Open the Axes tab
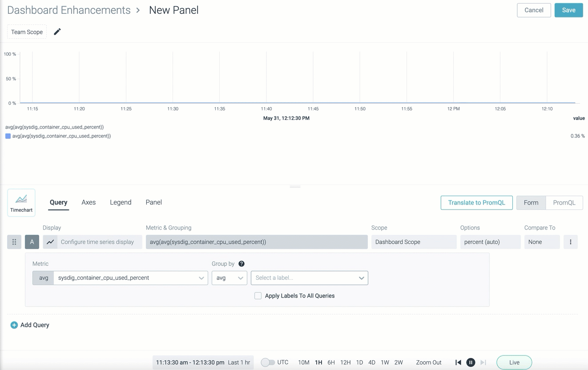588x370 pixels. click(x=89, y=202)
